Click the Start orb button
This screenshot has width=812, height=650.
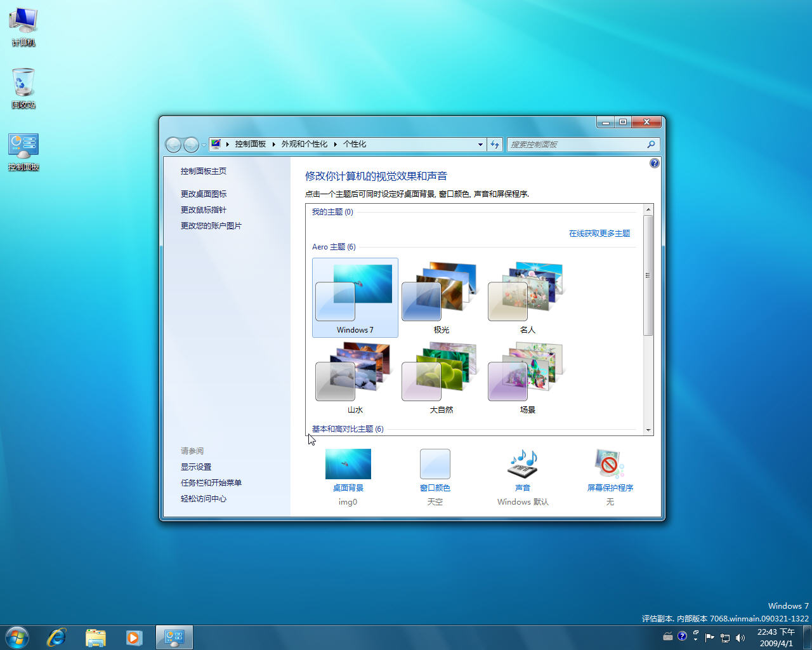pos(16,637)
